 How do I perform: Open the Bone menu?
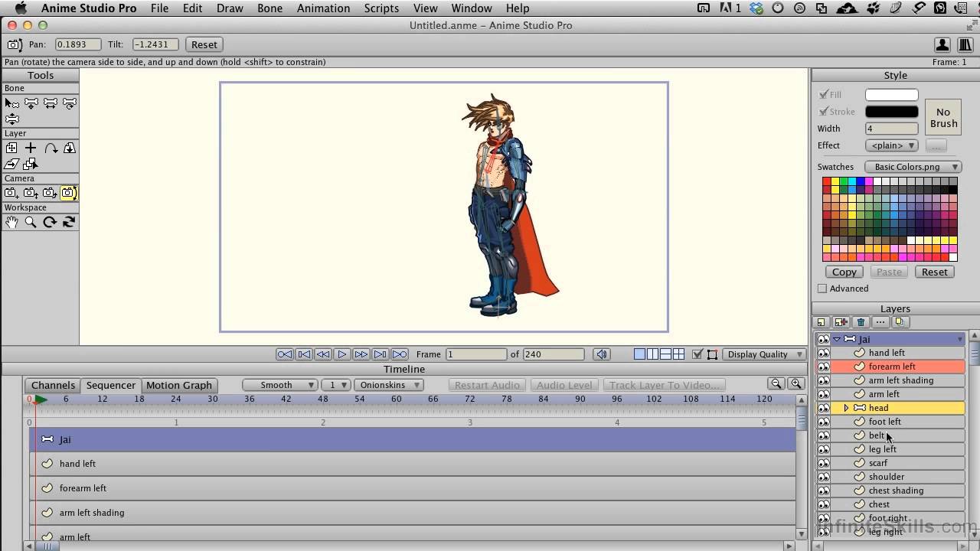click(269, 8)
